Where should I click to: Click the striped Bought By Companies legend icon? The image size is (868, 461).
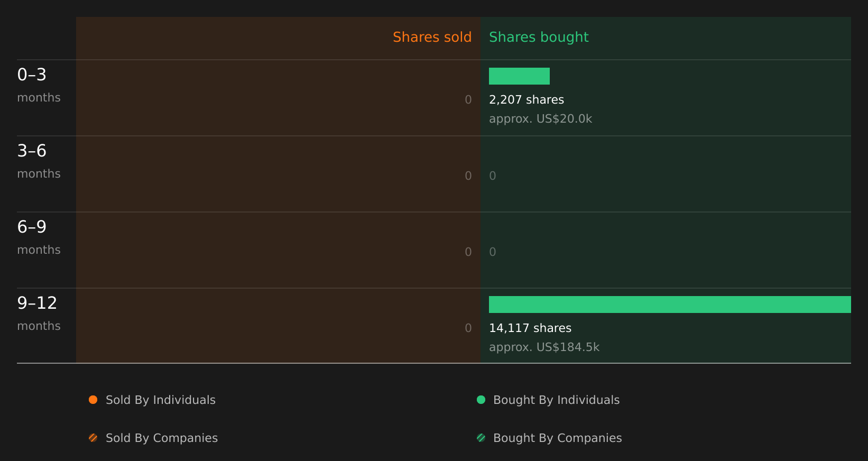coord(481,438)
